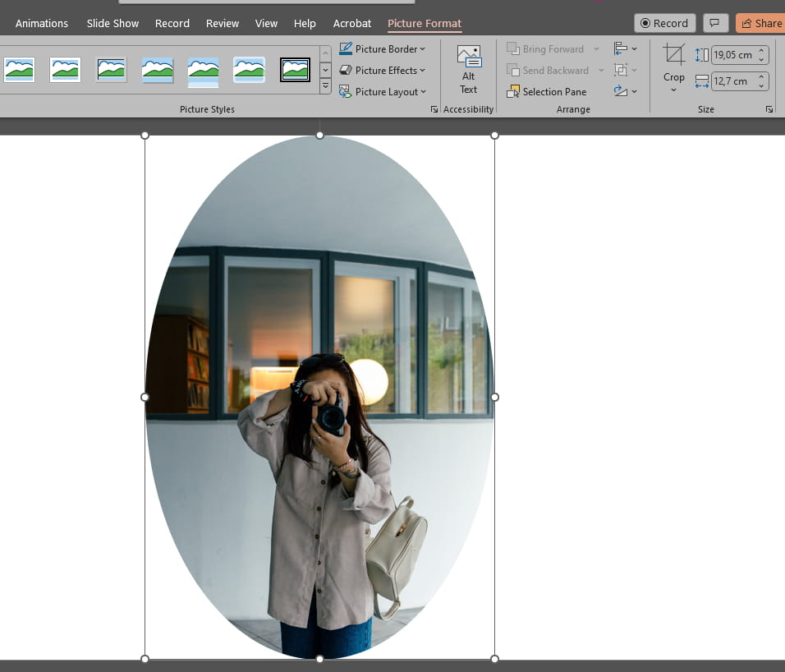This screenshot has height=672, width=785.
Task: Apply the black double-frame picture style
Action: point(295,70)
